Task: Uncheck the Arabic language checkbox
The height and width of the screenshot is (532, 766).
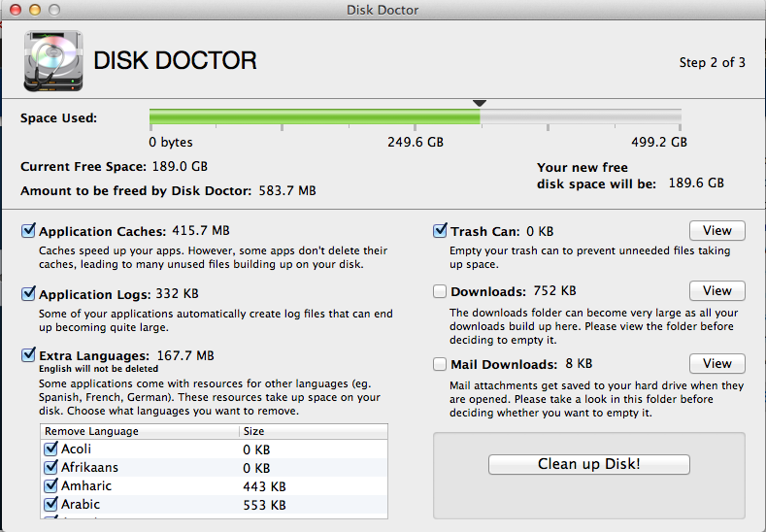Action: tap(50, 504)
